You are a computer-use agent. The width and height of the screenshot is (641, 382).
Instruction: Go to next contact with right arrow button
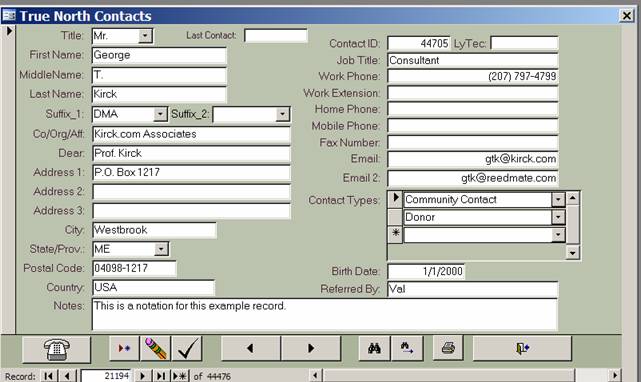click(x=311, y=348)
